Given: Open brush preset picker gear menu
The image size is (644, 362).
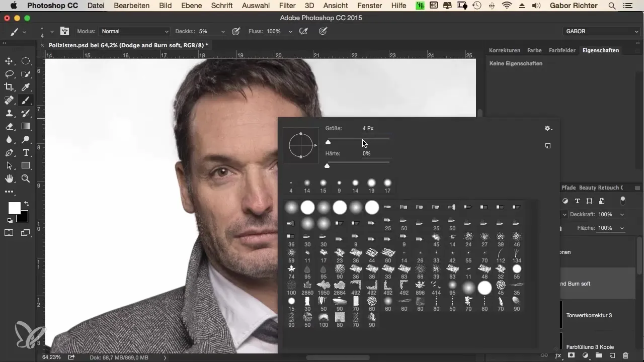Looking at the screenshot, I should point(548,129).
